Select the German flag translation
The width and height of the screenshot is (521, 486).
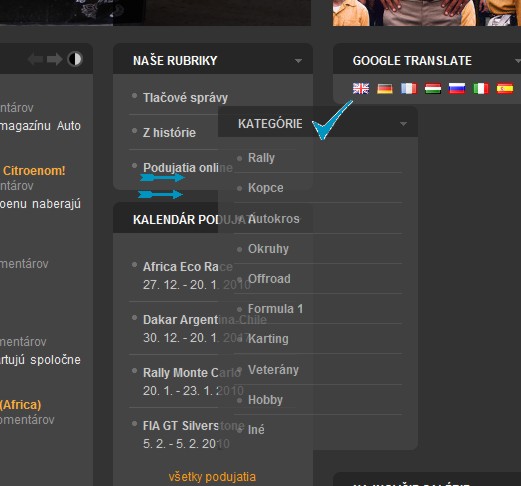(x=385, y=89)
